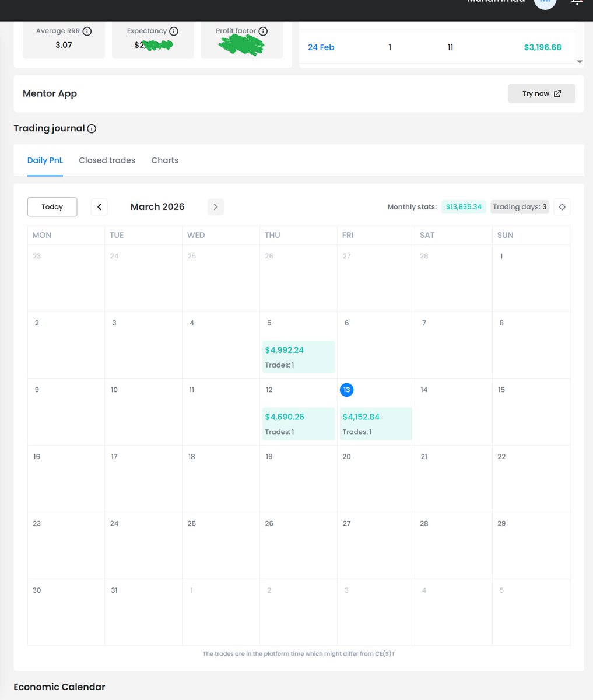
Task: Open calendar settings gear icon
Action: pyautogui.click(x=562, y=207)
